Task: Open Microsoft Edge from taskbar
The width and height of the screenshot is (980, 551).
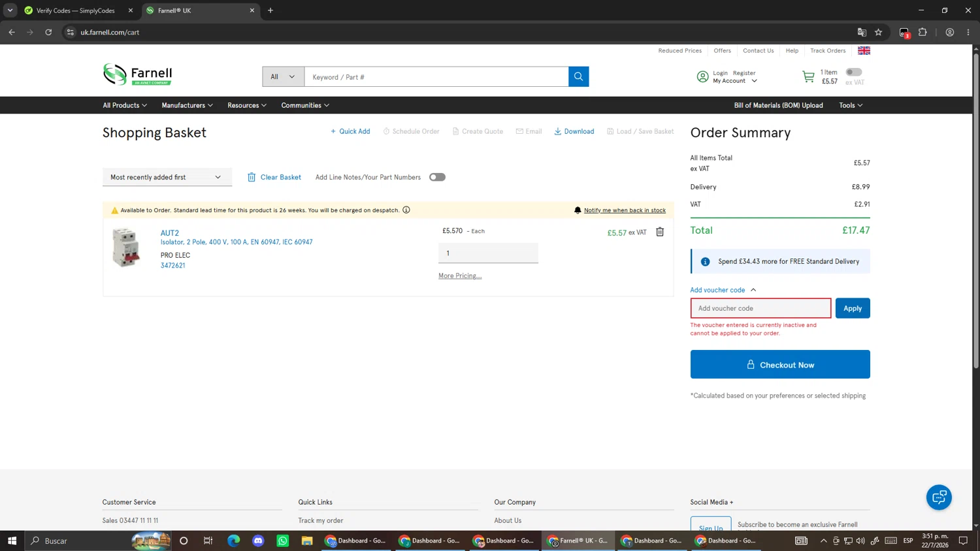Action: [233, 541]
